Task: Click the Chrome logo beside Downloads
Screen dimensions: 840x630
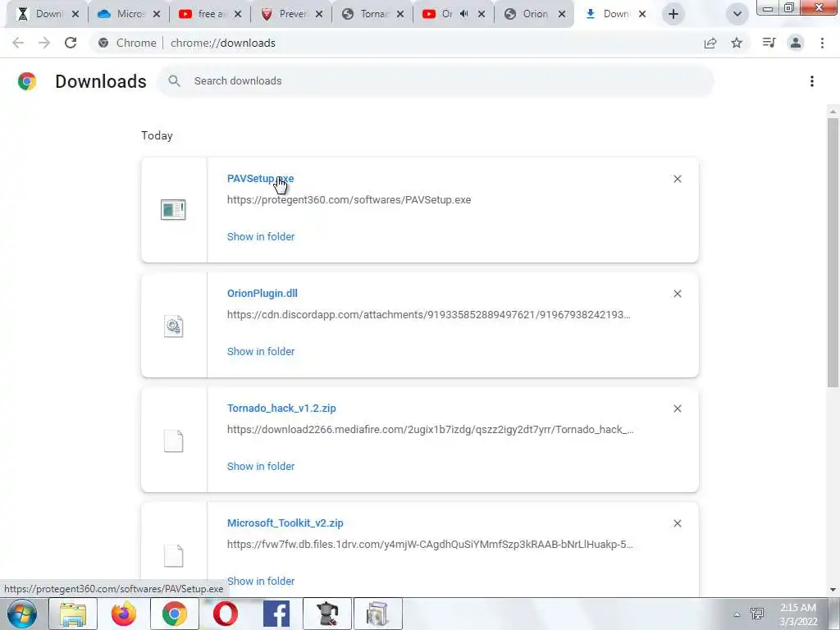Action: tap(27, 81)
